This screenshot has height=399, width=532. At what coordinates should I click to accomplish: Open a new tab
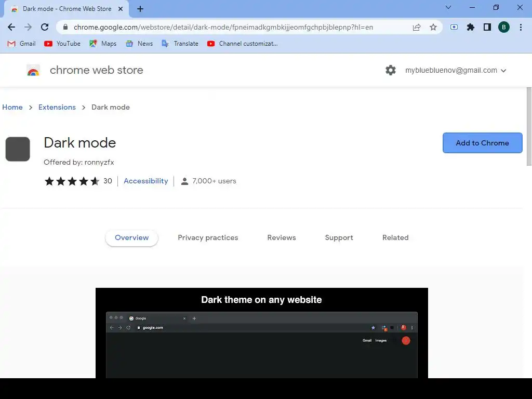140,9
